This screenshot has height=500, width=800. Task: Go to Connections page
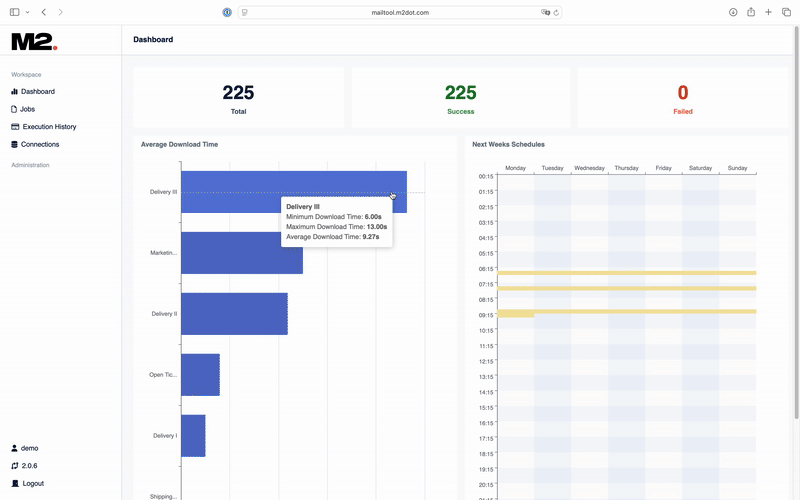click(40, 145)
